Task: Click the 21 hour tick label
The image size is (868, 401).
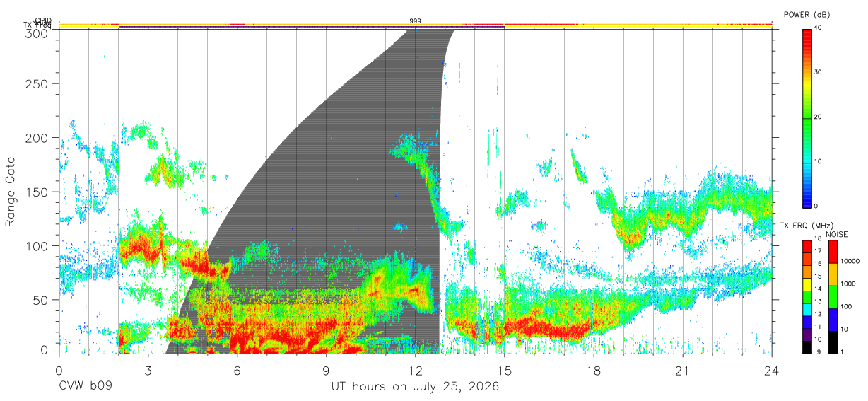Action: coord(682,370)
